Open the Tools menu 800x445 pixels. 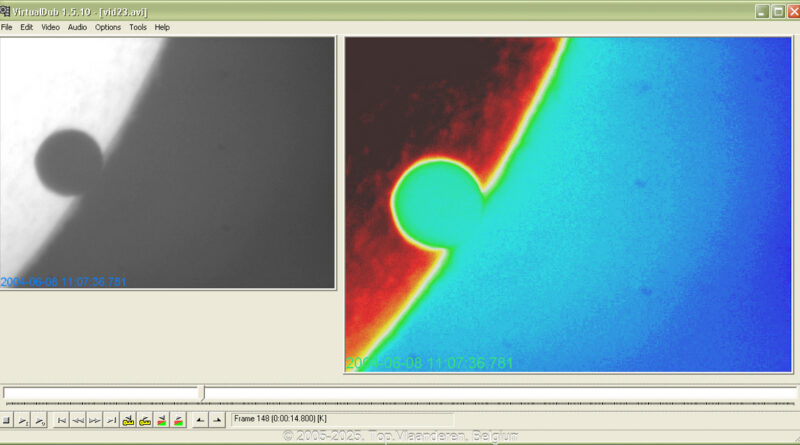tap(138, 28)
